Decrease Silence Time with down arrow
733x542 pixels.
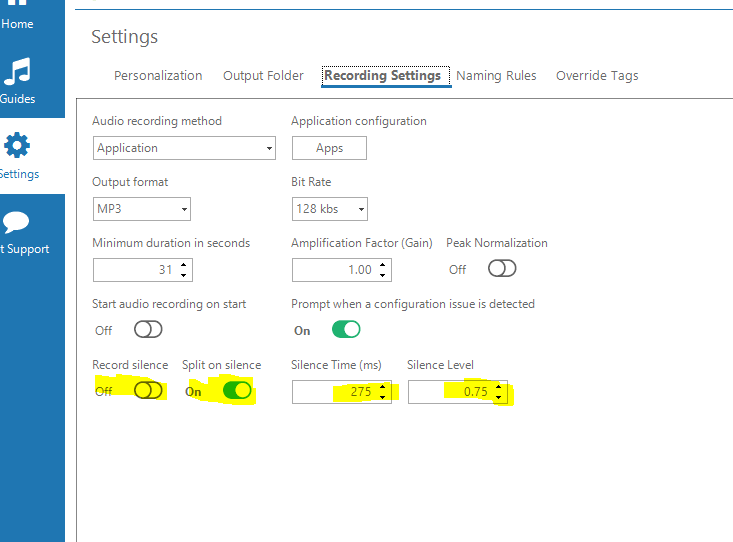[383, 397]
